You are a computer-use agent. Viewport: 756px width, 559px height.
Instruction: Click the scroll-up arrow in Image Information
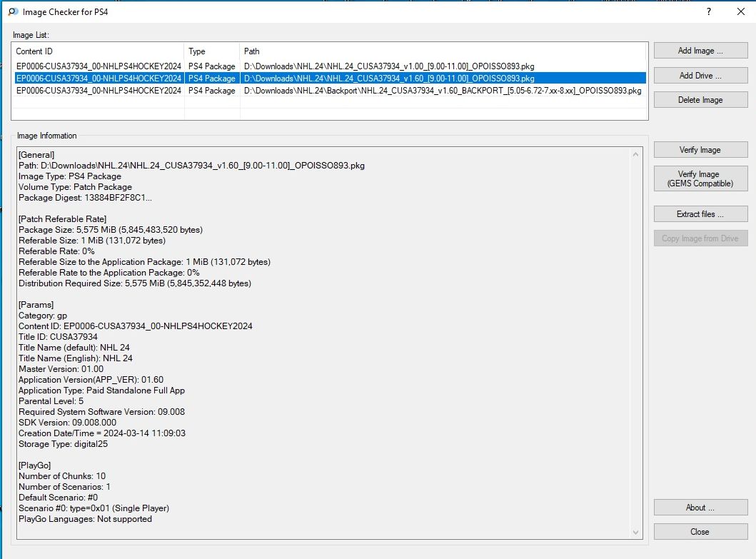pyautogui.click(x=635, y=154)
